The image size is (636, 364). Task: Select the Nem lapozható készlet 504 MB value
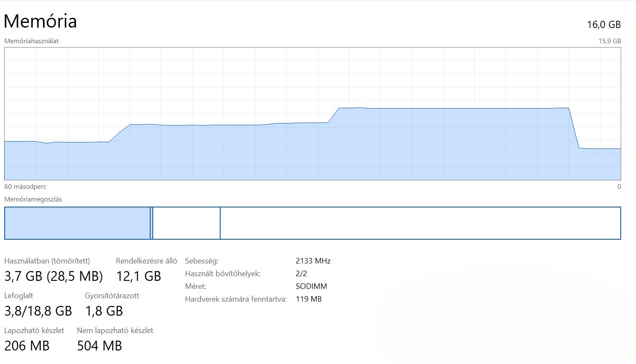point(99,346)
